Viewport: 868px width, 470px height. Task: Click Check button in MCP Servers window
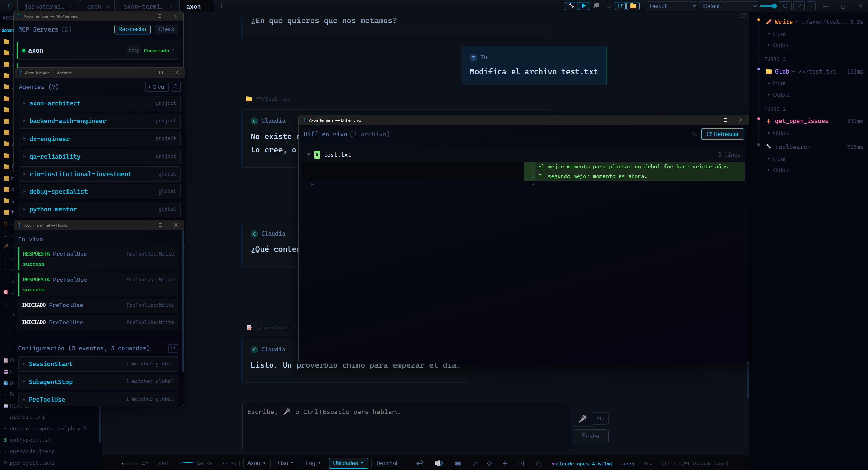click(x=166, y=29)
